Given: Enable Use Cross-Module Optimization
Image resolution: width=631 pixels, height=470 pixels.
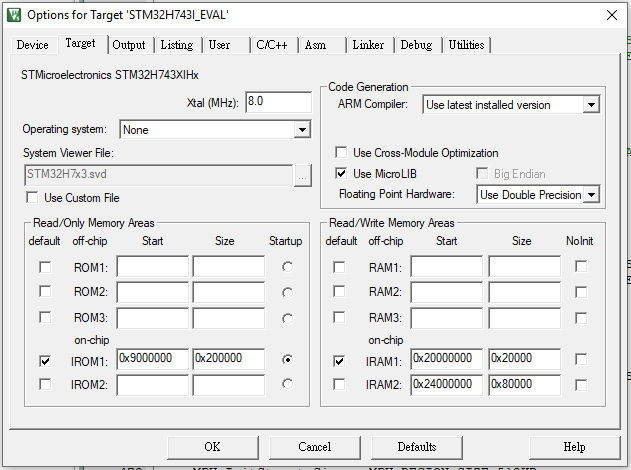Looking at the screenshot, I should [341, 153].
